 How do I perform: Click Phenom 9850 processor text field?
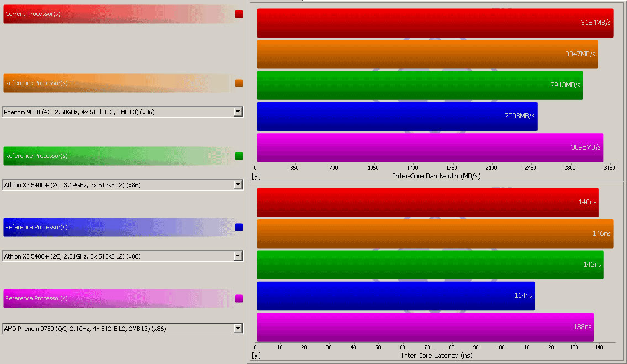[x=118, y=112]
